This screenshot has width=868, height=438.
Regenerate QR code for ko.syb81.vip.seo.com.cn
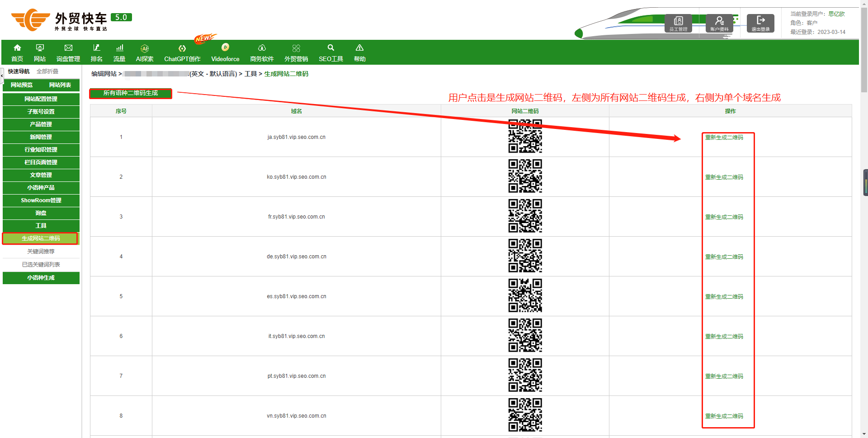tap(724, 177)
